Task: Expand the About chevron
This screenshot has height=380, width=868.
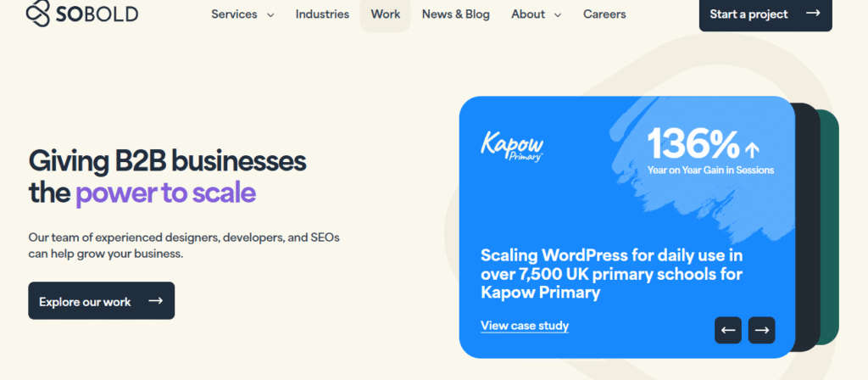Action: pyautogui.click(x=558, y=14)
